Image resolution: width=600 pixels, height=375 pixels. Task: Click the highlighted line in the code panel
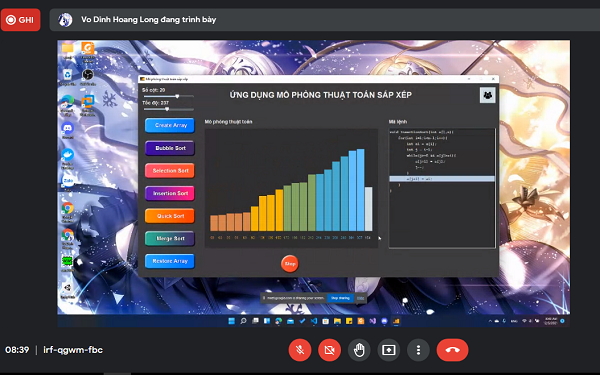pos(442,179)
